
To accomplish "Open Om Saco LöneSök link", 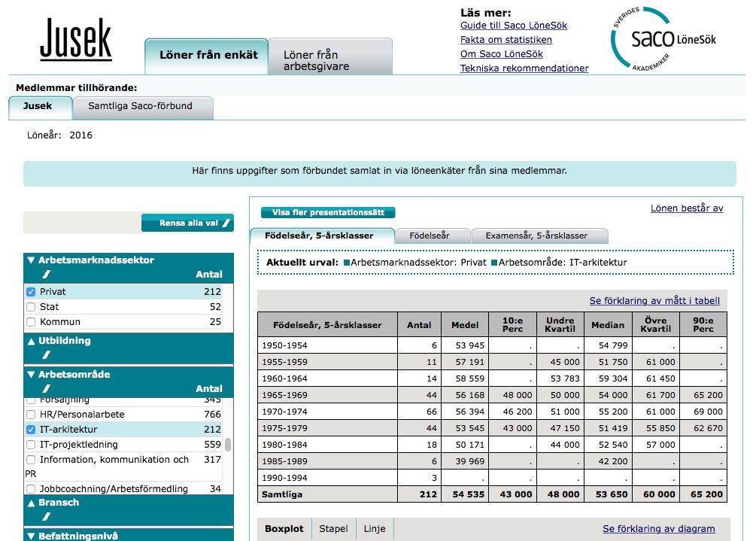I will click(502, 54).
